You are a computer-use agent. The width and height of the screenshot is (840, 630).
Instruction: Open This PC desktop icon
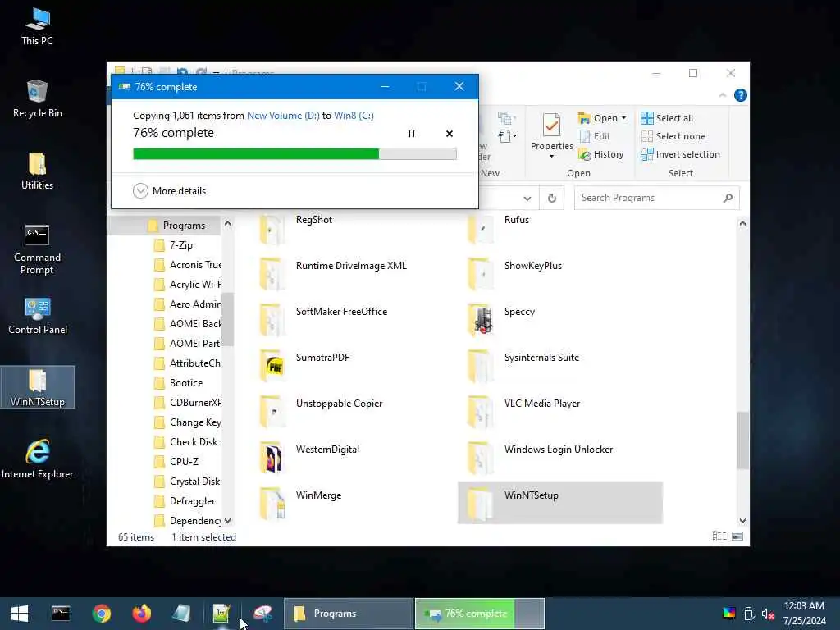pyautogui.click(x=37, y=27)
